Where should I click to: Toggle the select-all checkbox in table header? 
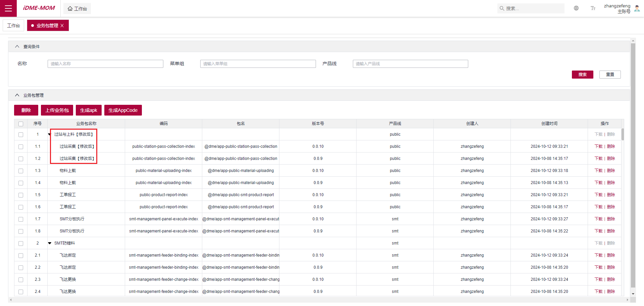(21, 124)
